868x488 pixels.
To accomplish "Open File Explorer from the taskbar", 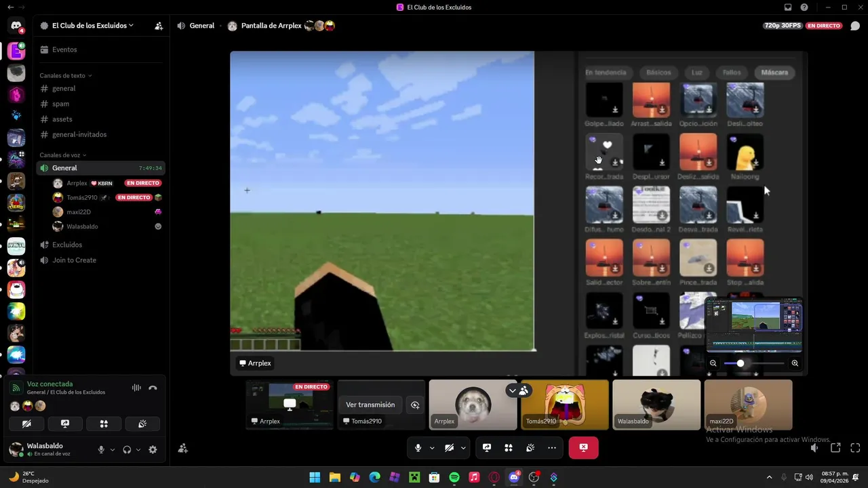I will point(335,477).
